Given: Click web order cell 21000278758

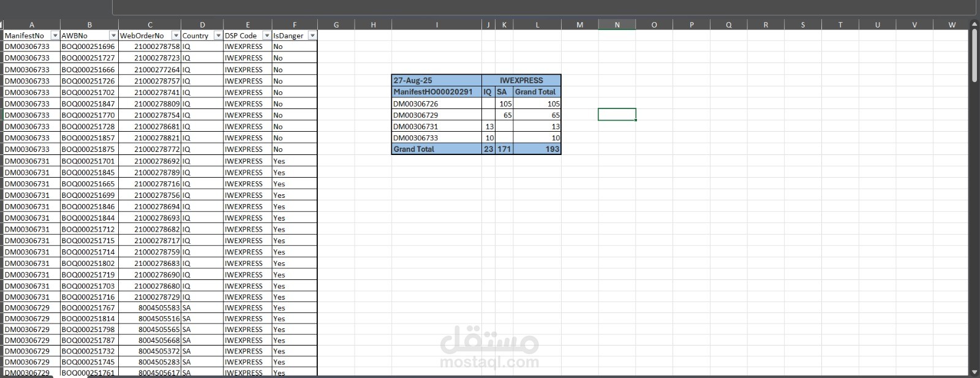Looking at the screenshot, I should [150, 47].
